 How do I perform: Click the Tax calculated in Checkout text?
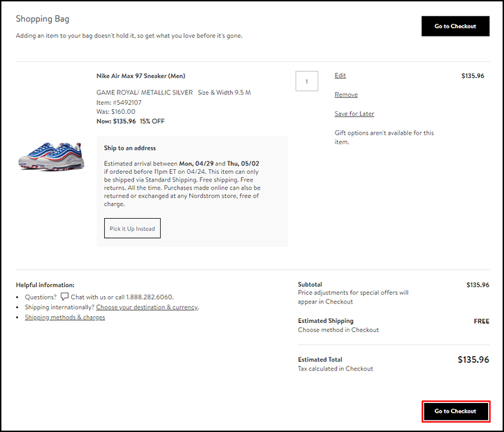336,369
